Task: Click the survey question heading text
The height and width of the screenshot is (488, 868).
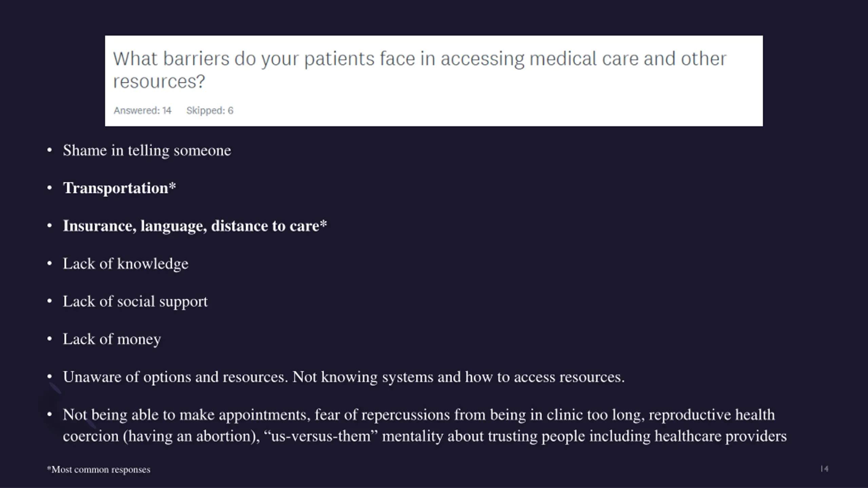Action: pyautogui.click(x=419, y=70)
